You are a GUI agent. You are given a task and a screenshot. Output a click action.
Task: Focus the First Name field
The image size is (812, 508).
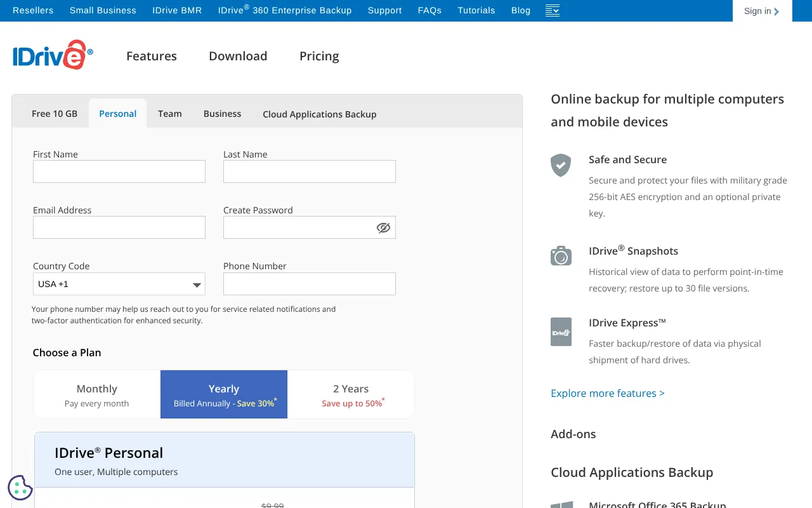click(x=119, y=171)
